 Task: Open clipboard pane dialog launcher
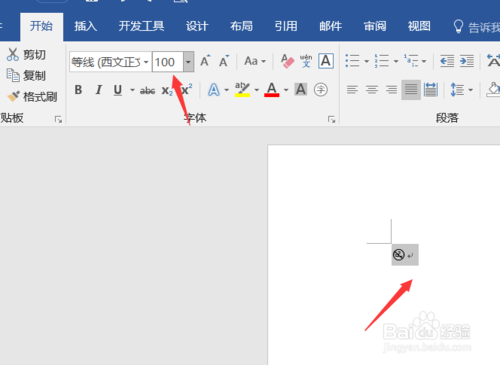(58, 119)
